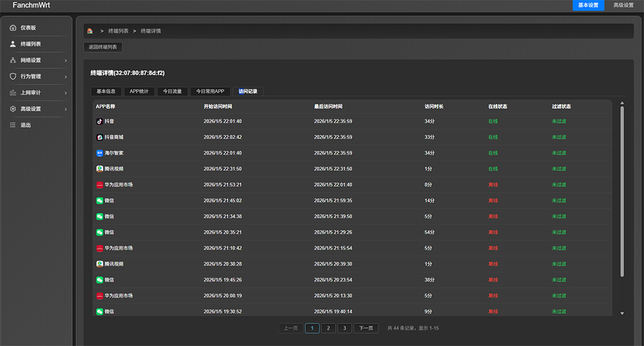
Task: Click the table scrollbar down arrow
Action: coord(622,313)
